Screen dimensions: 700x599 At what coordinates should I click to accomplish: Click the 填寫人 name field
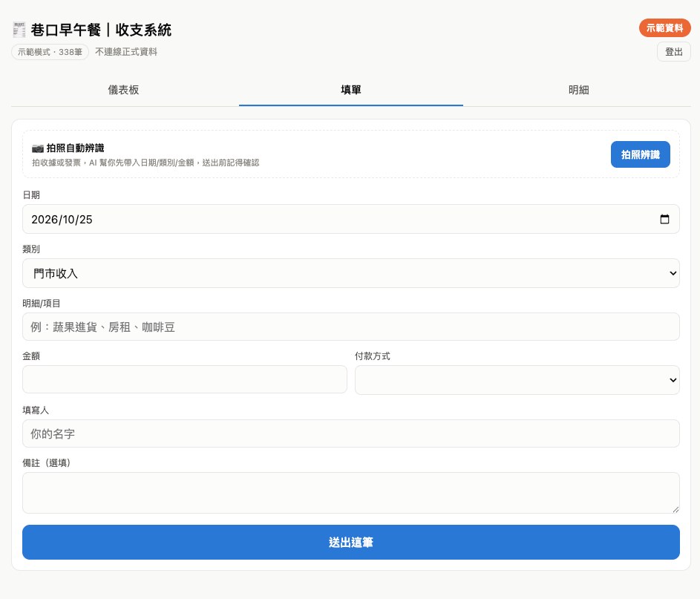(x=351, y=433)
